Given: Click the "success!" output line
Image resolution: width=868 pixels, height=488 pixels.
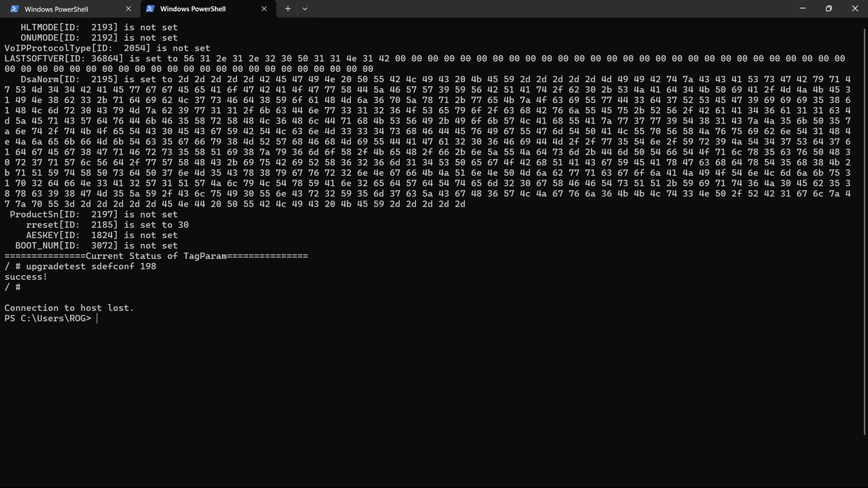Looking at the screenshot, I should 26,277.
